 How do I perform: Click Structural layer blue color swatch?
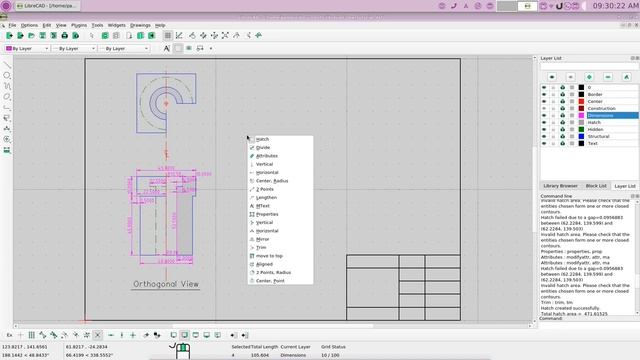click(x=581, y=136)
